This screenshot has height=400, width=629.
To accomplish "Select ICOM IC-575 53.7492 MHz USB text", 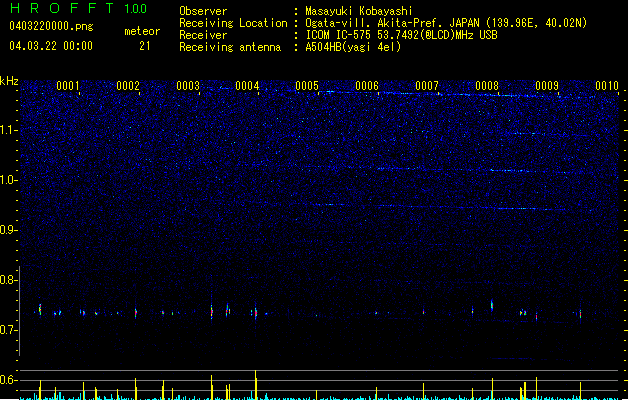I will (x=402, y=35).
